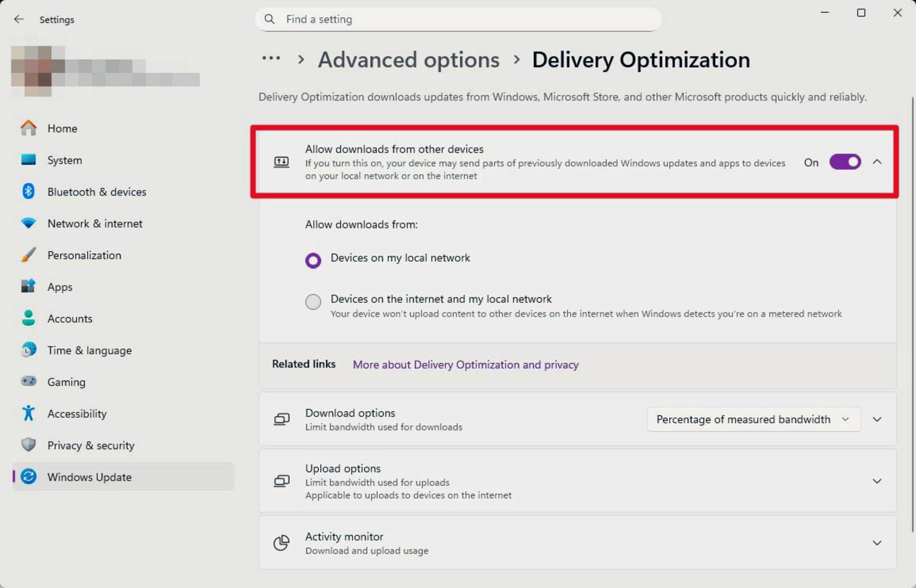The height and width of the screenshot is (588, 916).
Task: Select Devices on my local network
Action: 313,260
